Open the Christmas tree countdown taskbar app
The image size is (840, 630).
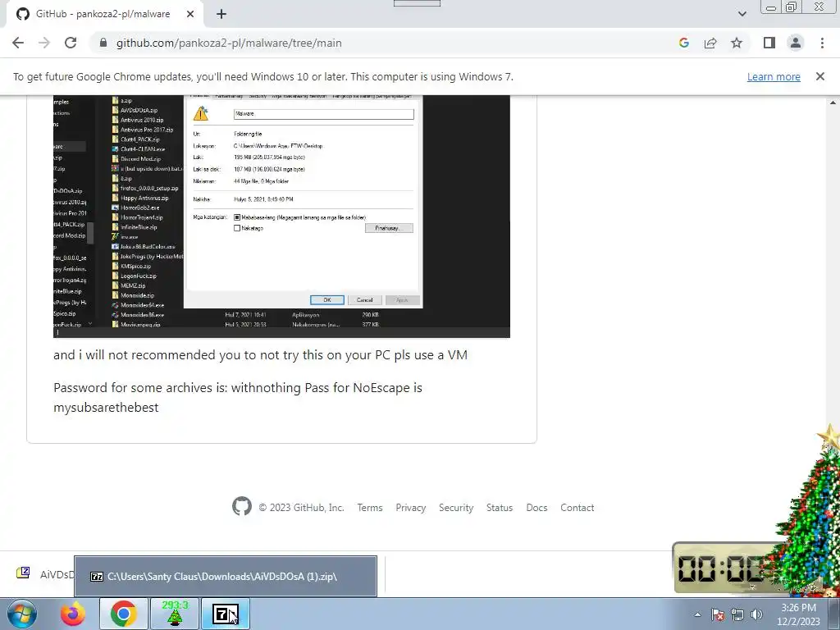tap(175, 614)
